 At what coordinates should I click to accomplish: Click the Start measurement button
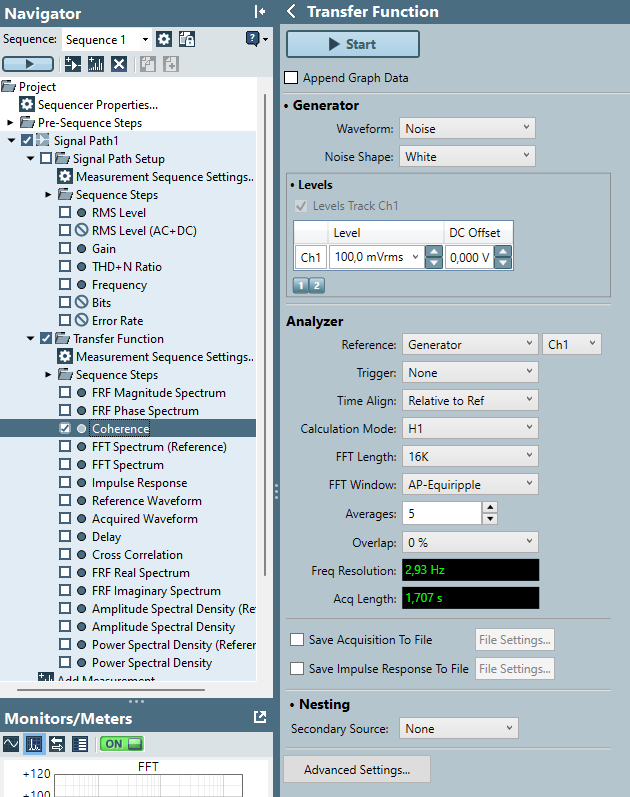click(x=353, y=44)
